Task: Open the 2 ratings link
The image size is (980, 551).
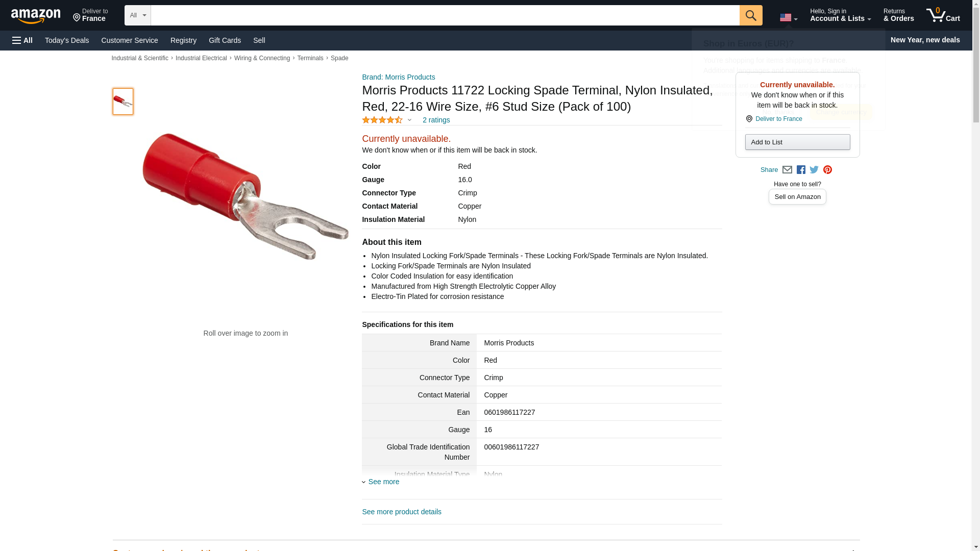Action: [436, 120]
